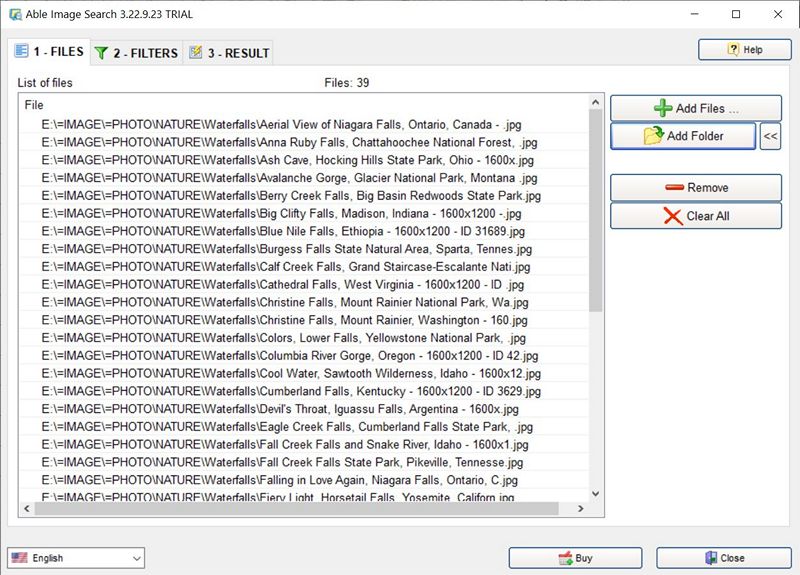Click the Result tab notepad icon
Image resolution: width=800 pixels, height=575 pixels.
pos(196,53)
